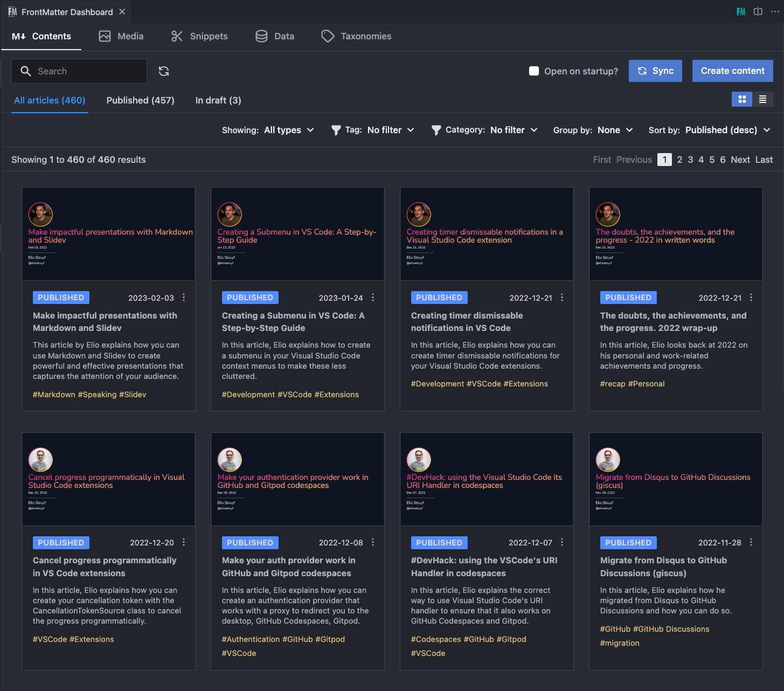Open the three-dot menu on timer notifications card
This screenshot has width=784, height=691.
point(562,298)
